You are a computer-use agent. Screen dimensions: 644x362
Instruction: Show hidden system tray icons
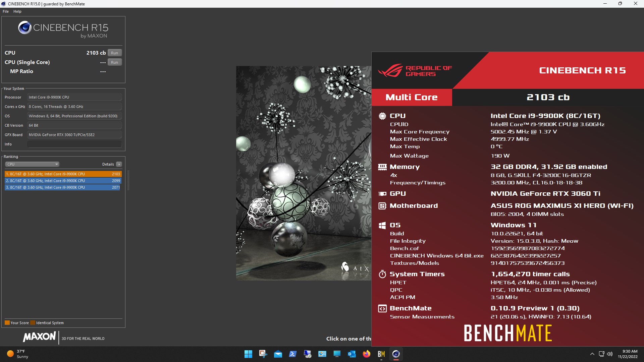click(x=592, y=354)
